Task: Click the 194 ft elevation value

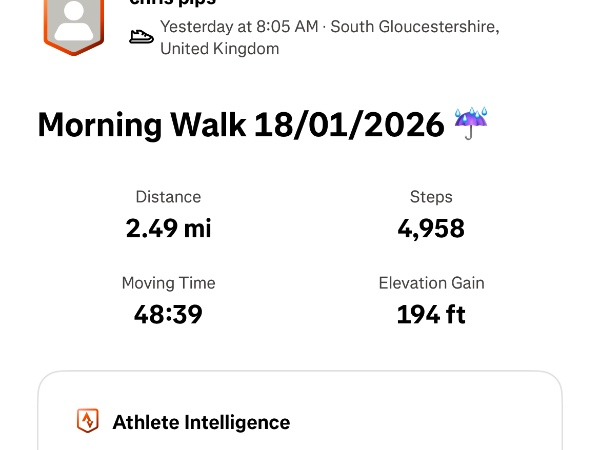Action: (x=431, y=314)
